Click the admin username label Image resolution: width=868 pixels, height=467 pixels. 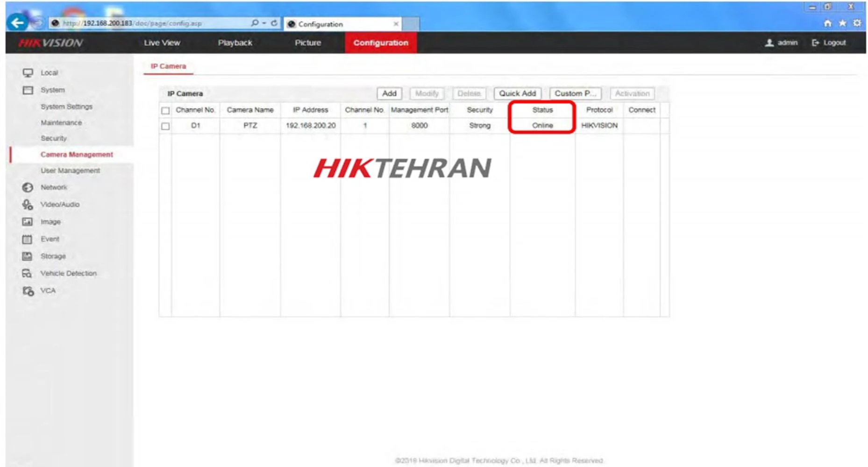(788, 43)
